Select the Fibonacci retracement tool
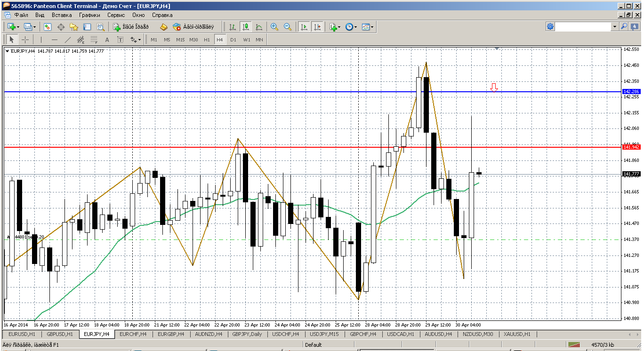Image resolution: width=644 pixels, height=351 pixels. pyautogui.click(x=94, y=40)
